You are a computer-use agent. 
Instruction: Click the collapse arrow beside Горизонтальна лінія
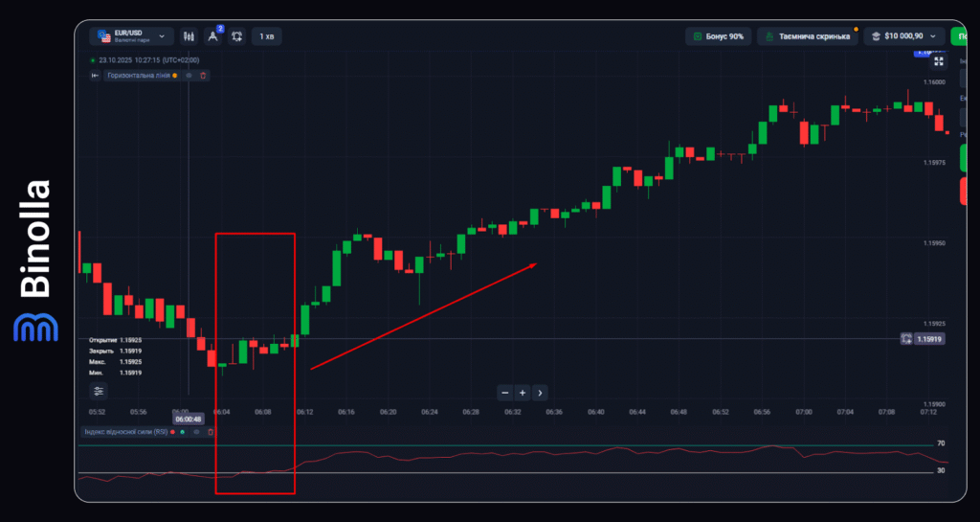coord(95,75)
